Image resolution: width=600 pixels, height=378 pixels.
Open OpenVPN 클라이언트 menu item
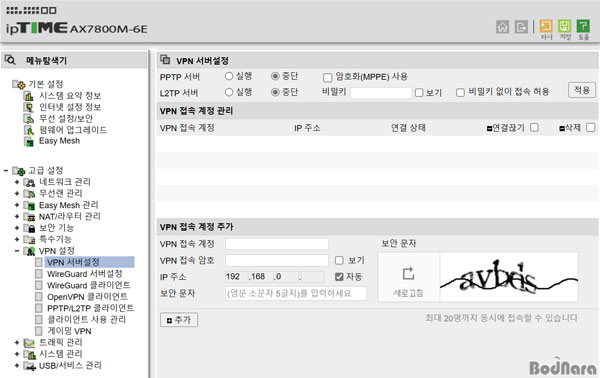click(87, 297)
